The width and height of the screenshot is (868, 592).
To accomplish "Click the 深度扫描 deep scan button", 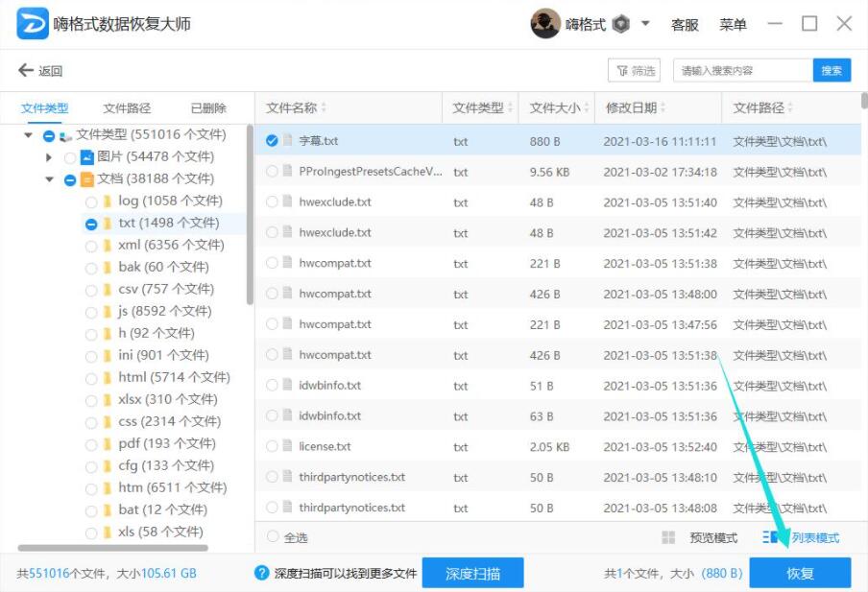I will coord(472,573).
